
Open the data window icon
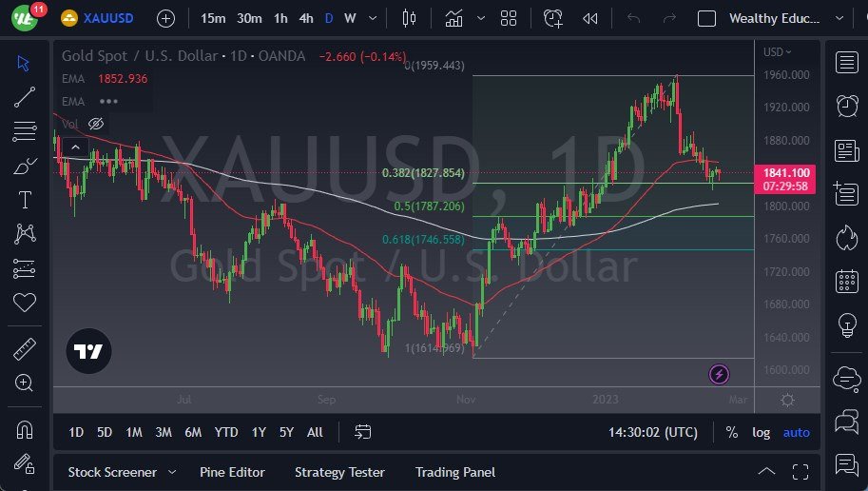tap(846, 194)
